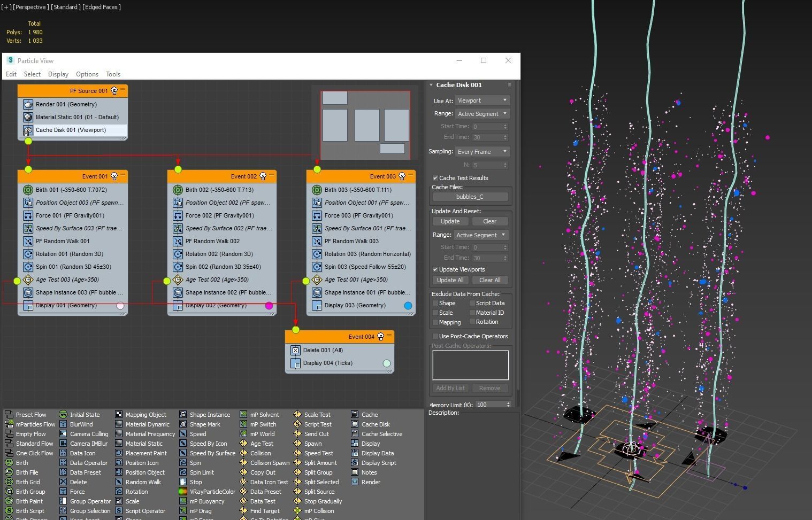Collapse the Event 003 node
The height and width of the screenshot is (520, 812).
411,175
